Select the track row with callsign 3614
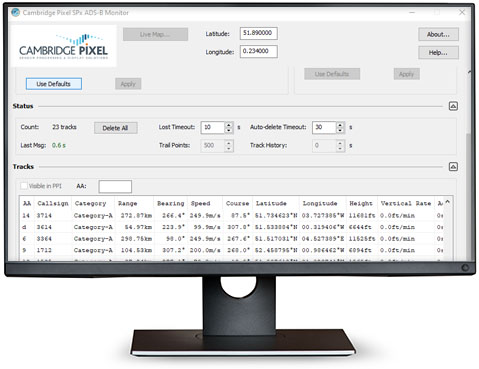This screenshot has height=369, width=479. coord(232,227)
